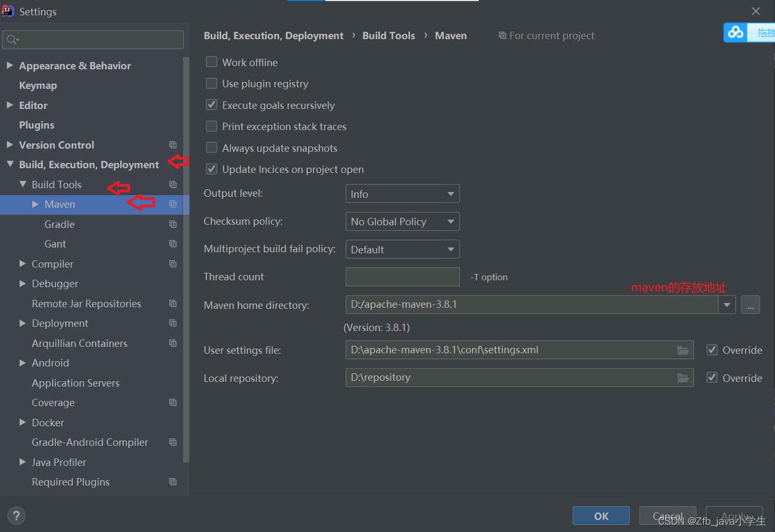Focus the settings search field
Viewport: 775px width, 532px height.
pos(93,40)
